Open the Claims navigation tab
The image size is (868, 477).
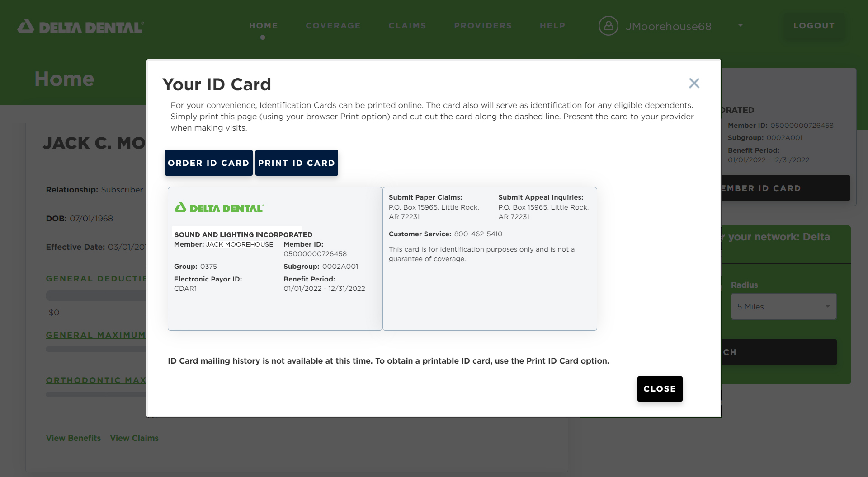click(407, 26)
